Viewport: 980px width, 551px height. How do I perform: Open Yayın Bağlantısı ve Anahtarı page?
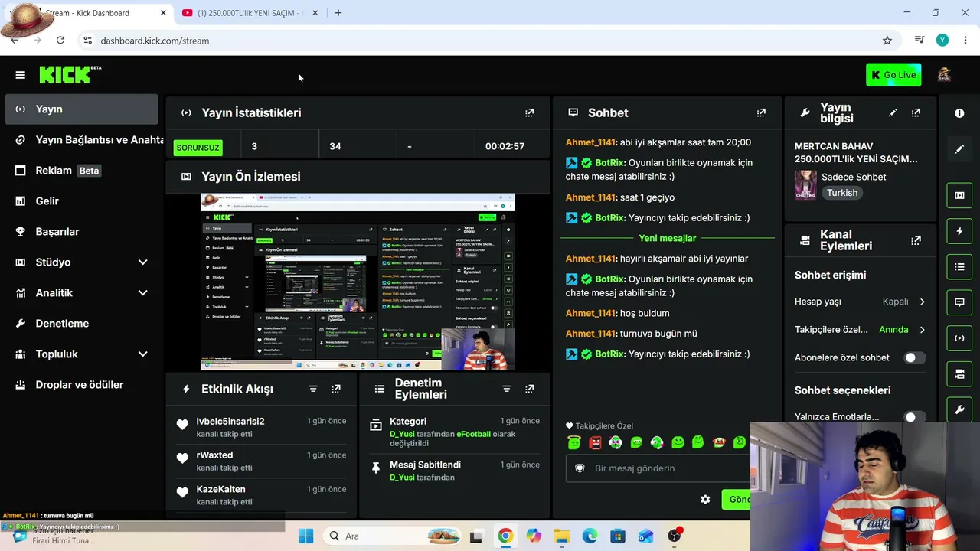pos(81,140)
